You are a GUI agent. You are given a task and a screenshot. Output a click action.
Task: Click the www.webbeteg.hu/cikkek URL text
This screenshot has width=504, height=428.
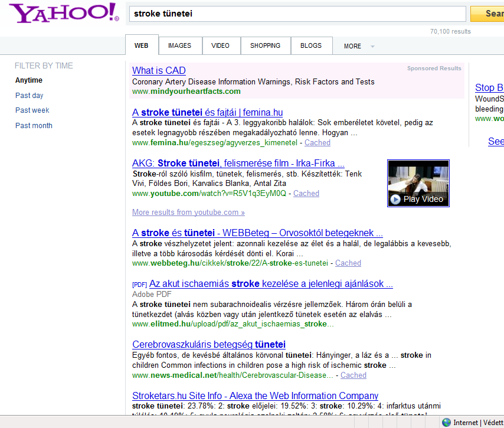coord(230,263)
